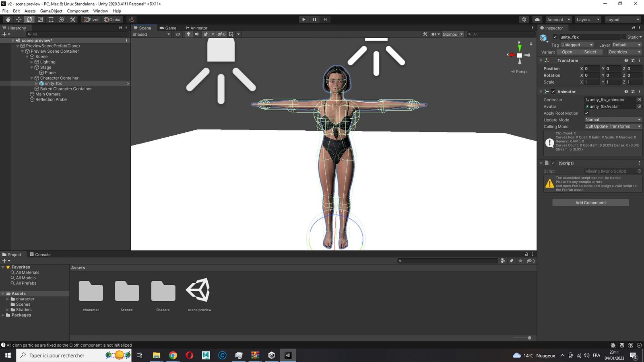Toggle hidden objects visibility counter

[221, 34]
